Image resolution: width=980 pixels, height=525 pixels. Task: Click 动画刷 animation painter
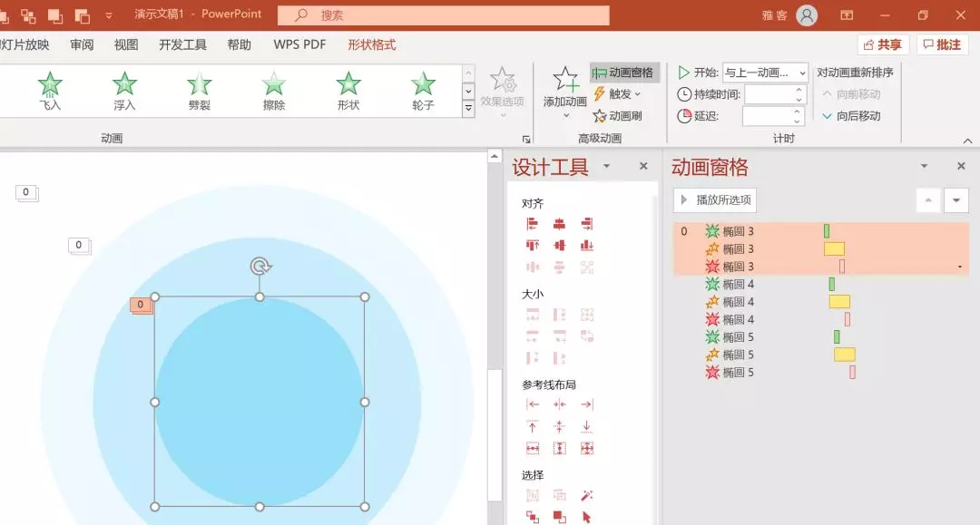click(x=618, y=115)
